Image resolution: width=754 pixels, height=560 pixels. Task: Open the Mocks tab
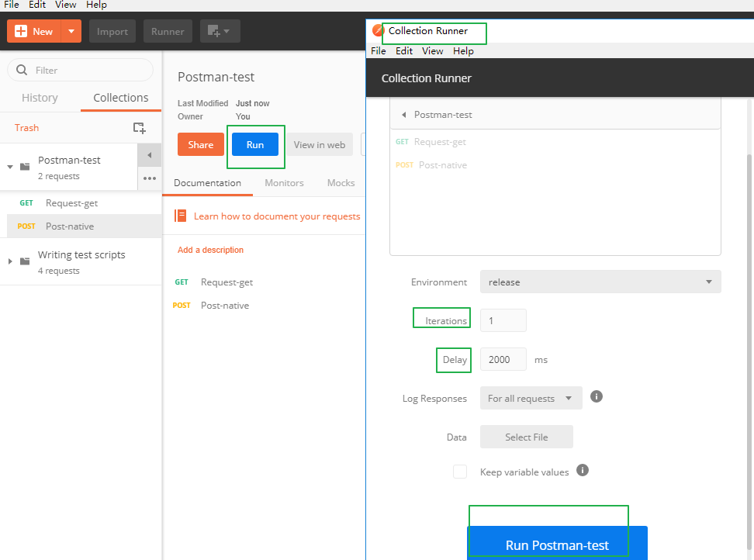[x=341, y=183]
